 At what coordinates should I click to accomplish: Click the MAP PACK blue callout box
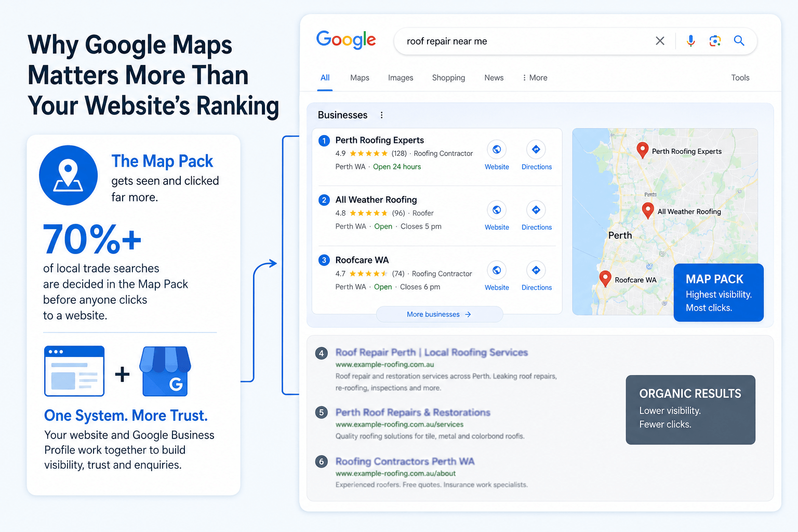tap(719, 292)
